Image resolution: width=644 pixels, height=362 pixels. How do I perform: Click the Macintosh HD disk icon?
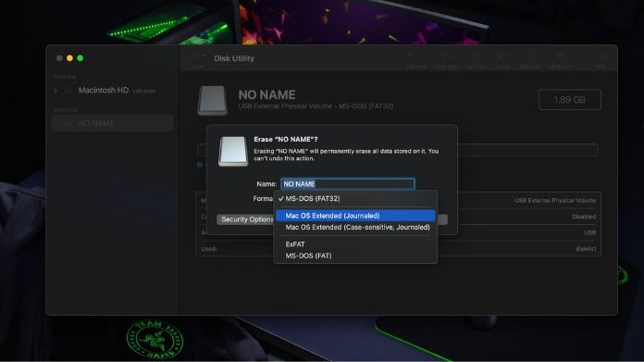[68, 90]
